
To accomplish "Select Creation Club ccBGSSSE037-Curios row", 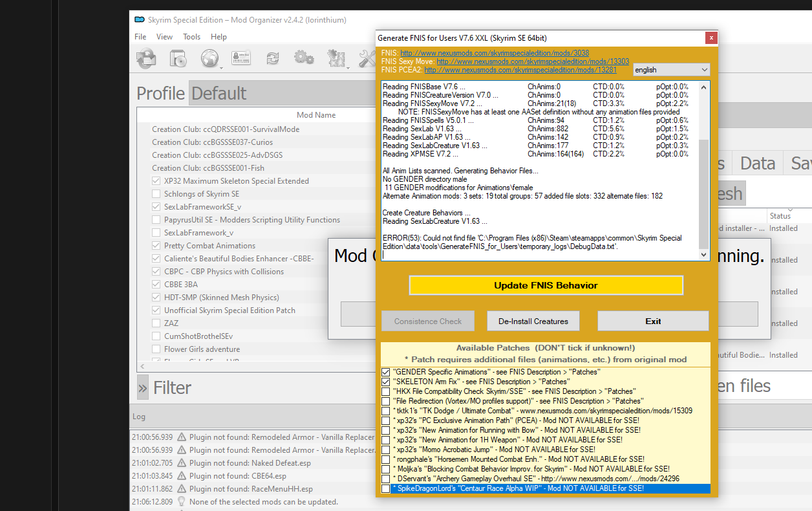I will 212,142.
